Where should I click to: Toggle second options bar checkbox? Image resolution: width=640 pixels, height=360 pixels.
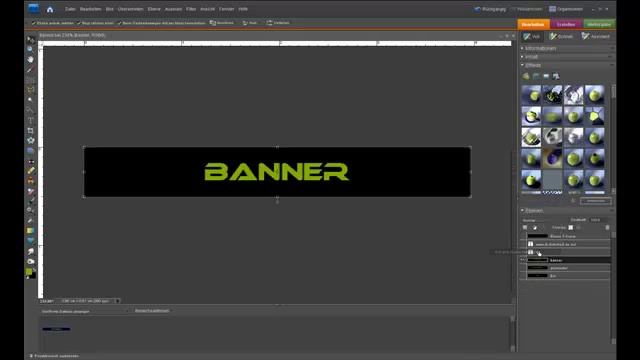coord(79,23)
